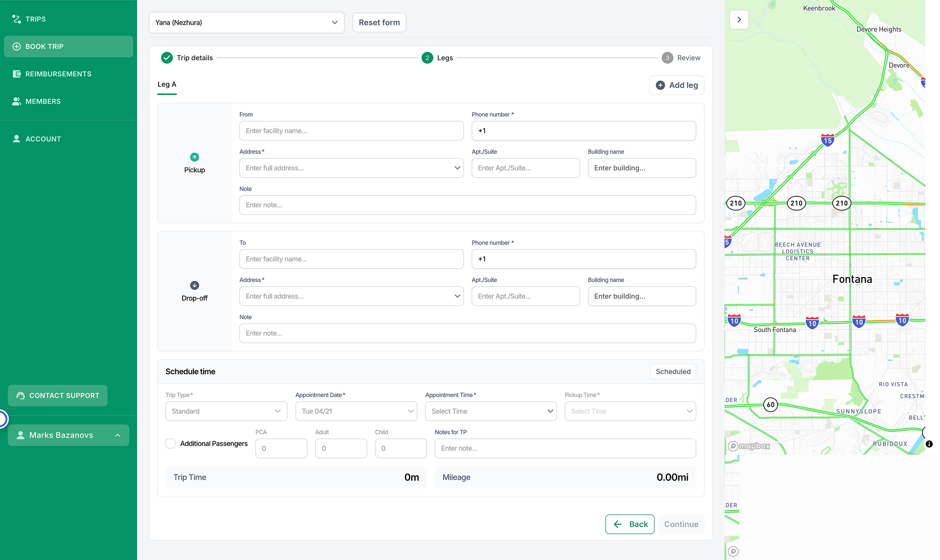Select the Leg A tab
The image size is (940, 560).
[167, 85]
